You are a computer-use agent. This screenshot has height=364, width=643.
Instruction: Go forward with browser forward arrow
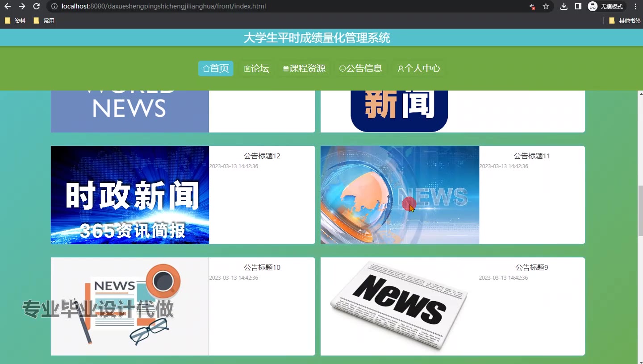click(x=22, y=6)
